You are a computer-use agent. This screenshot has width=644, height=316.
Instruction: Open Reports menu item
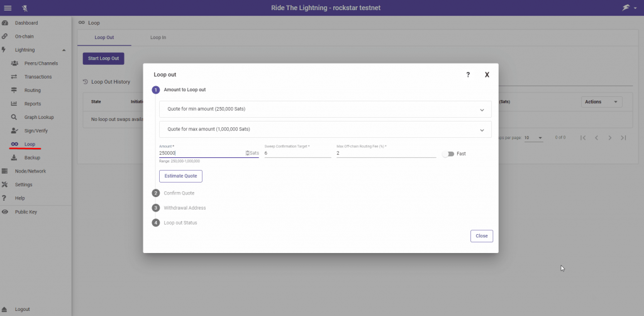tap(33, 104)
